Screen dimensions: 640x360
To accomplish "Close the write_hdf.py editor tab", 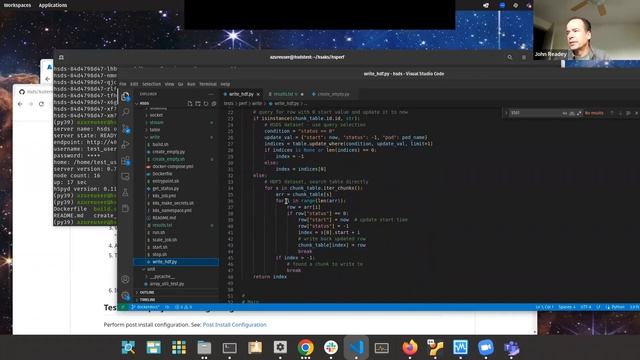I will (258, 94).
